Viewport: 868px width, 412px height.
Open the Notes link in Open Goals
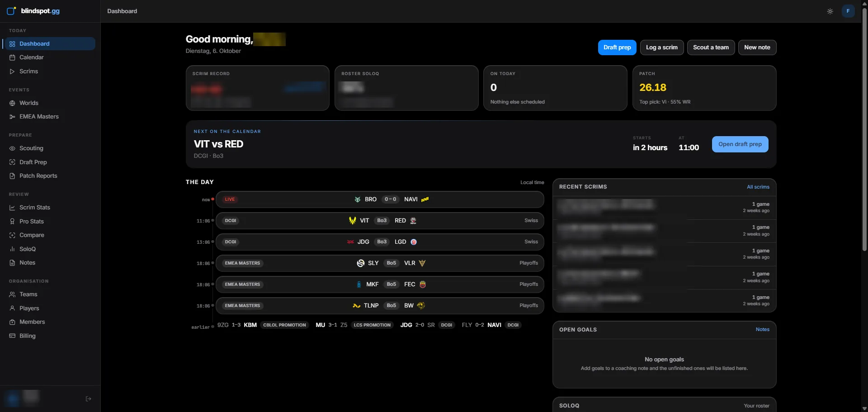click(x=763, y=329)
